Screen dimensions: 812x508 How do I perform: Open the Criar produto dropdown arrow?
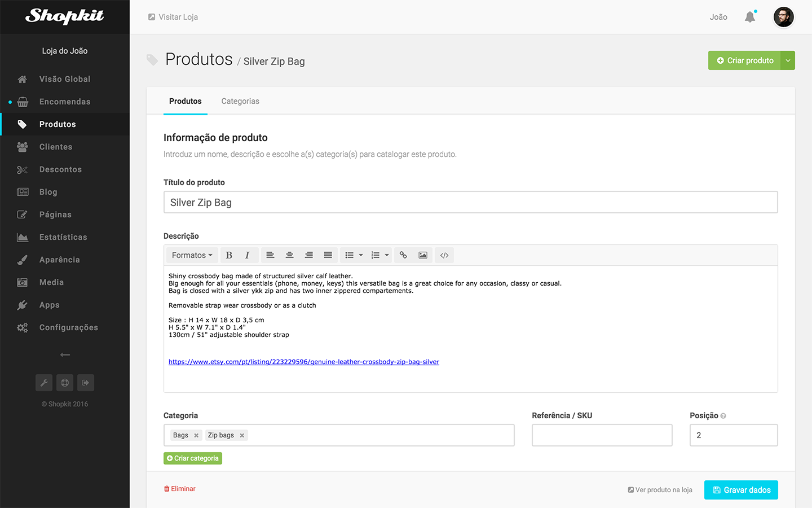click(788, 60)
